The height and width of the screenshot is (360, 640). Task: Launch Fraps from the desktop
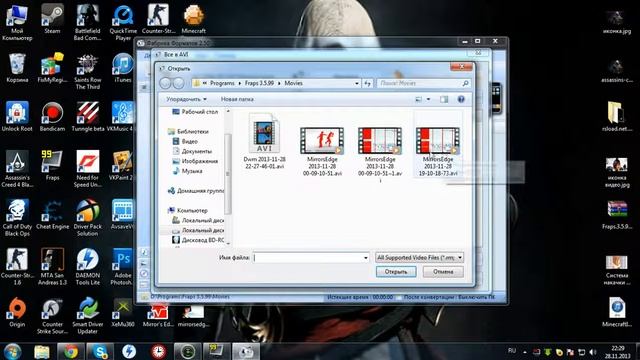click(x=52, y=166)
